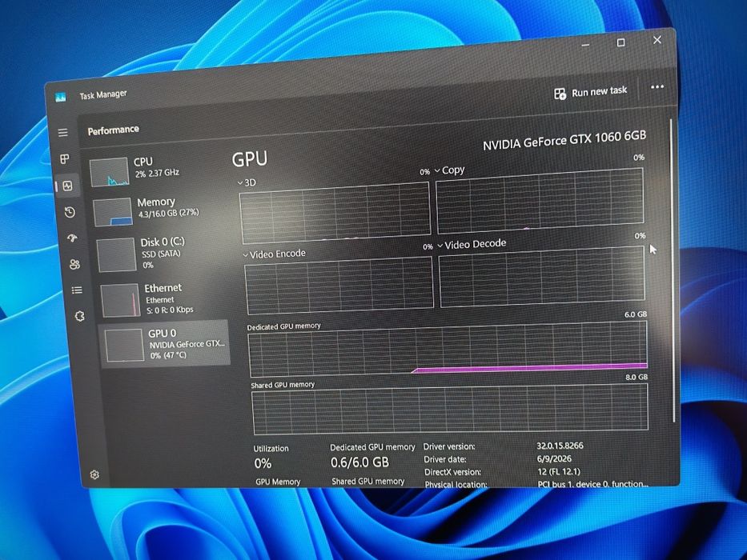747x560 pixels.
Task: Click the Shared GPU memory graph
Action: click(450, 409)
